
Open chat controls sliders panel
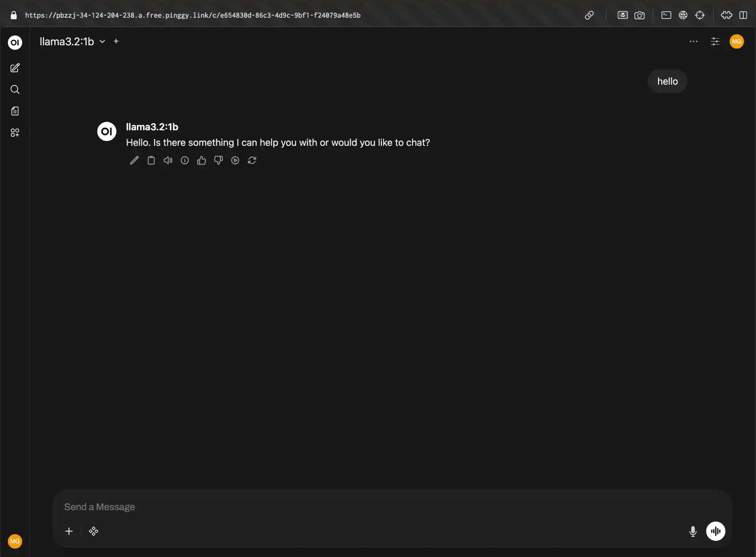tap(715, 41)
